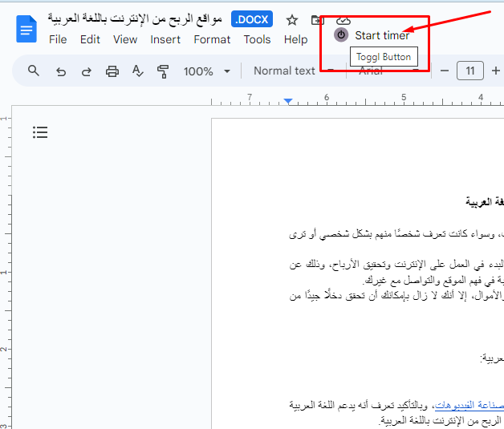Click ruler number 7 mark
Image resolution: width=504 pixels, height=429 pixels.
(x=250, y=97)
